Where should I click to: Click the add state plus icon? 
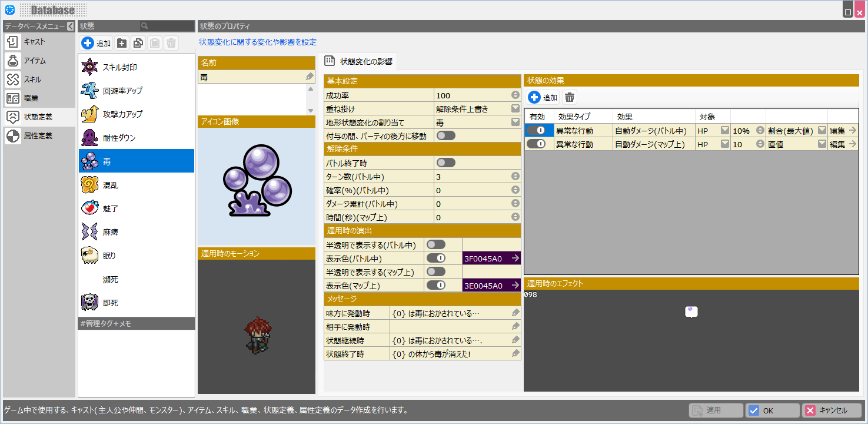(x=88, y=43)
